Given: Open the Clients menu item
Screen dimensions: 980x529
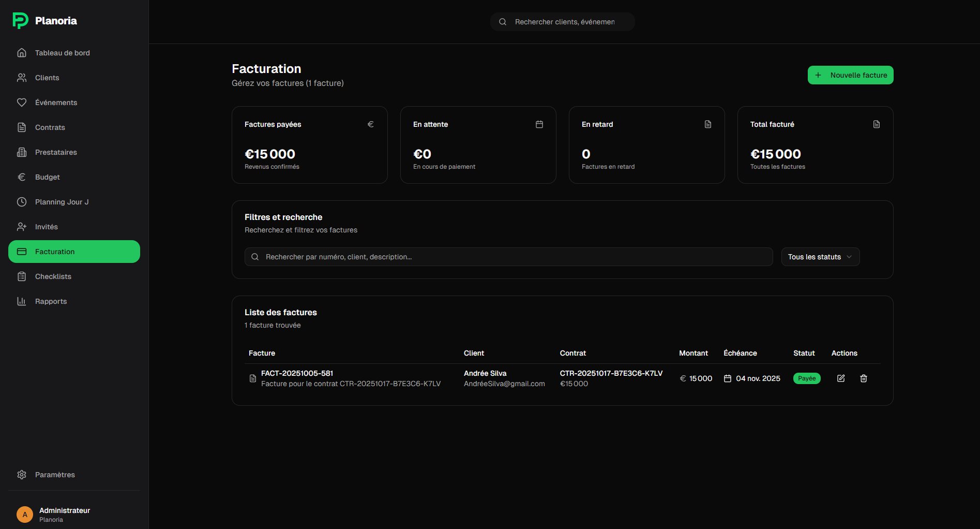Looking at the screenshot, I should click(74, 78).
